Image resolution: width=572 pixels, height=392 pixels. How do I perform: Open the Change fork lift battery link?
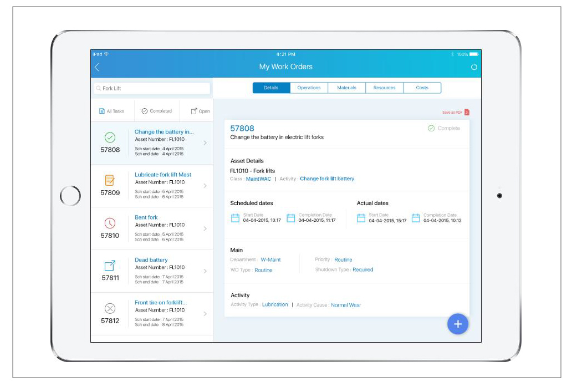(326, 179)
